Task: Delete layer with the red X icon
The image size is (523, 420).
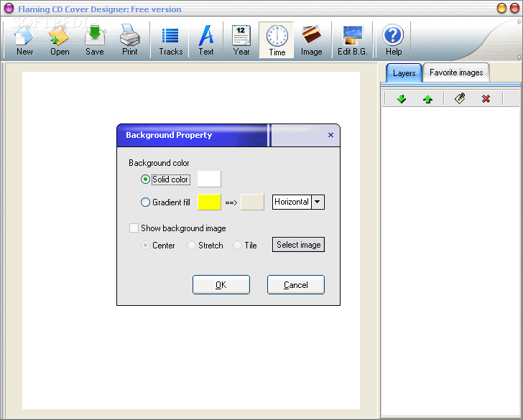Action: (486, 98)
